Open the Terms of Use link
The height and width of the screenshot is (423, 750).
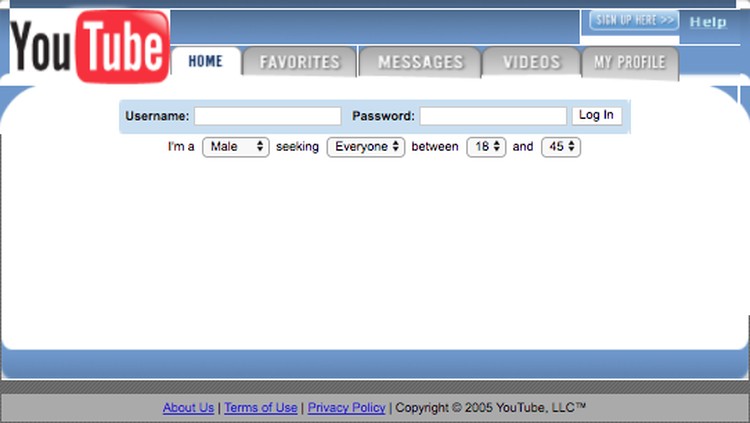[x=261, y=408]
